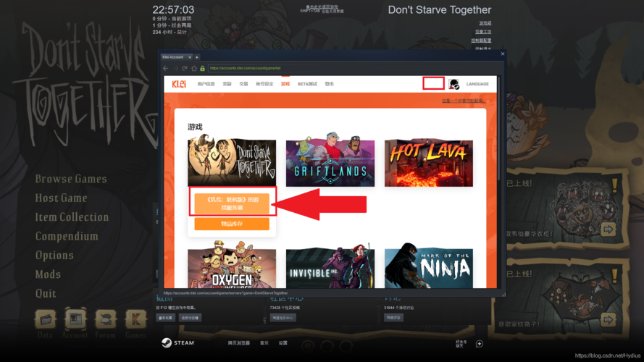The image size is (644, 362).
Task: Select BETA测试 nav item
Action: pyautogui.click(x=307, y=84)
